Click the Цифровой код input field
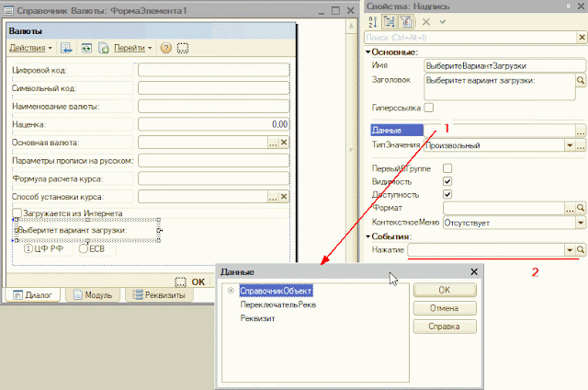Viewport: 588px width, 390px height. (x=214, y=70)
